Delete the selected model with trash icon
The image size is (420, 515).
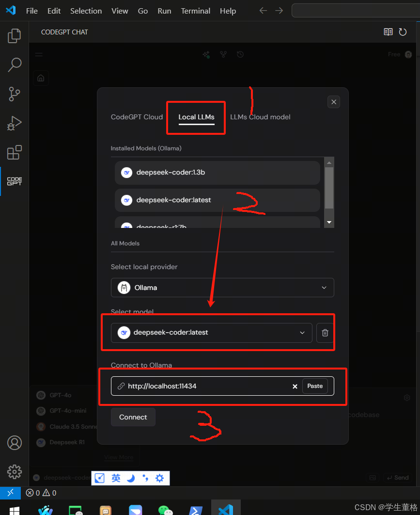(x=325, y=333)
